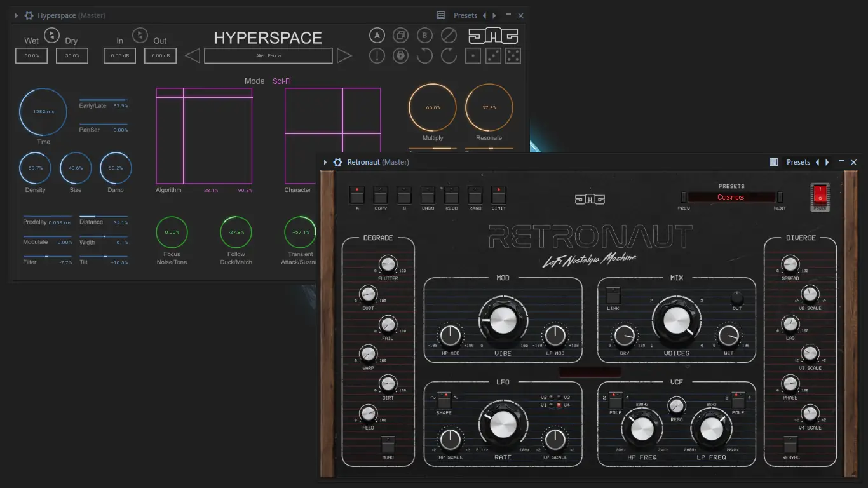
Task: Click the FLUTTER knob in DEGRADE section
Action: point(388,264)
